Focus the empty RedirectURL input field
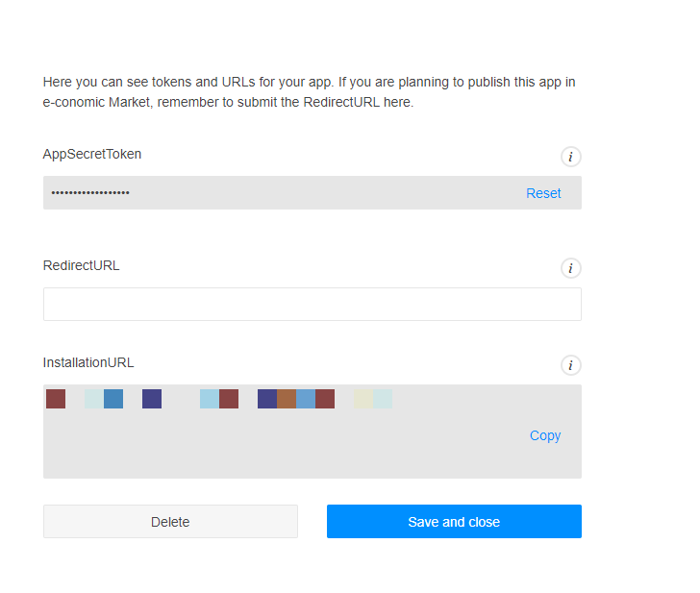Screen dimensions: 700x593 (312, 305)
